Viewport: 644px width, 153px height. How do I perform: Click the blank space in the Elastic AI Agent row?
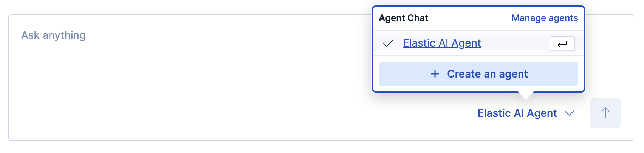pos(514,43)
